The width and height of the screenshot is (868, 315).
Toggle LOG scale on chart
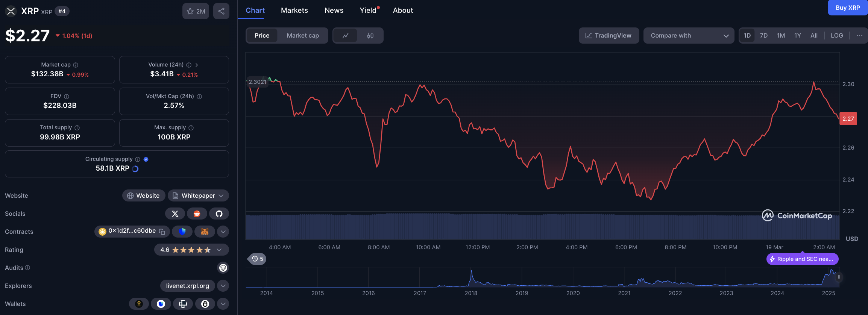click(x=837, y=36)
